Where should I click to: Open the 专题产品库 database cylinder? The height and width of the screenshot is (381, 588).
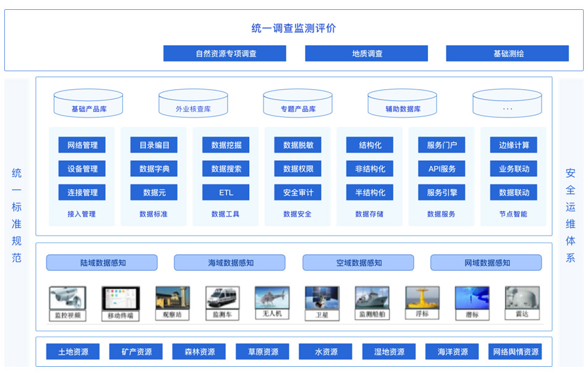298,104
